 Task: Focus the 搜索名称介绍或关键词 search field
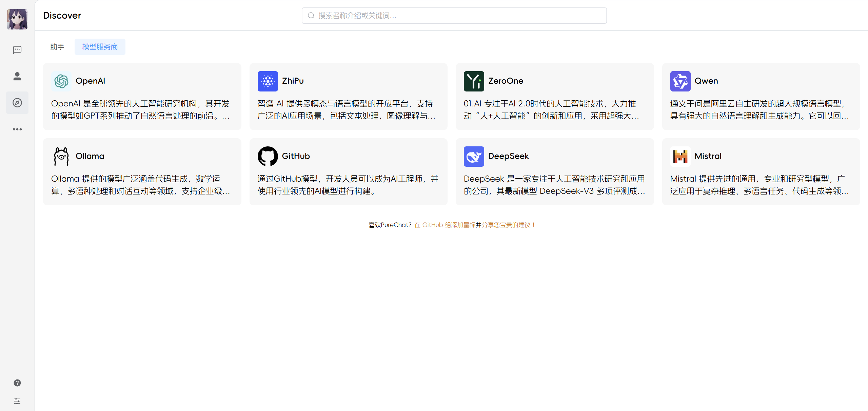pos(454,16)
